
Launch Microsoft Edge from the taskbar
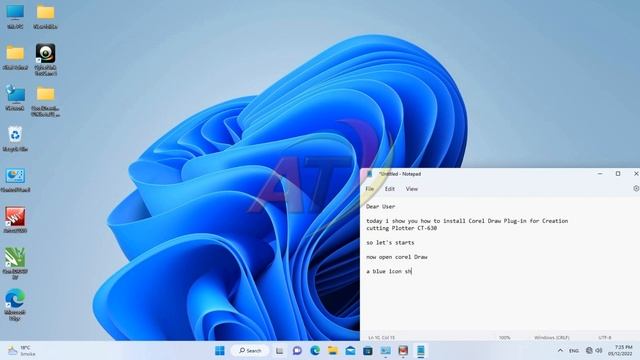pyautogui.click(x=315, y=351)
